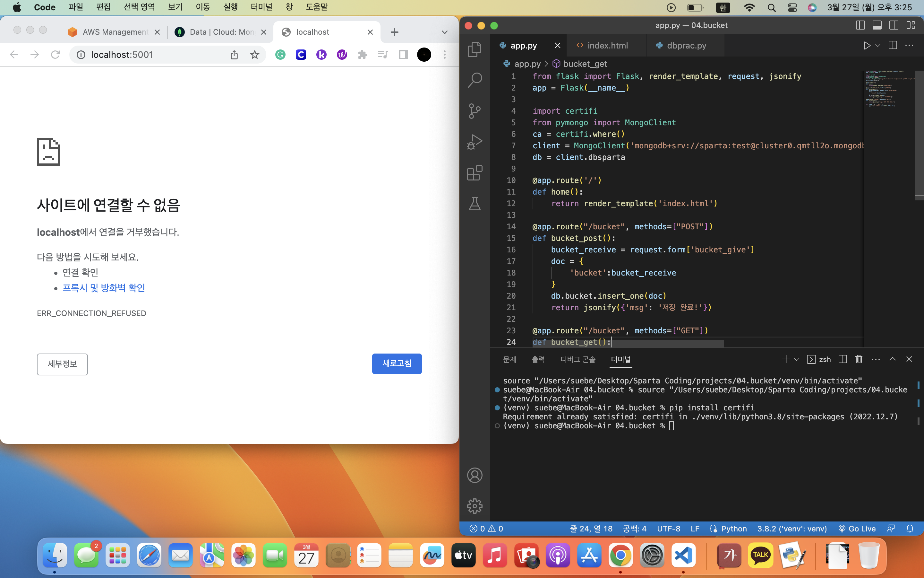Open the 문제 panel tab
This screenshot has height=578, width=924.
[510, 359]
